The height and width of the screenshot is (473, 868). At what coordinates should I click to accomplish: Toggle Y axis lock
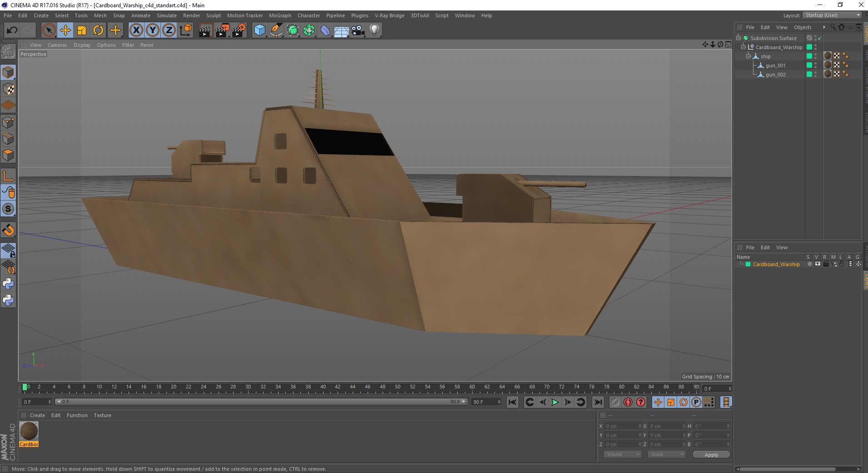[153, 30]
